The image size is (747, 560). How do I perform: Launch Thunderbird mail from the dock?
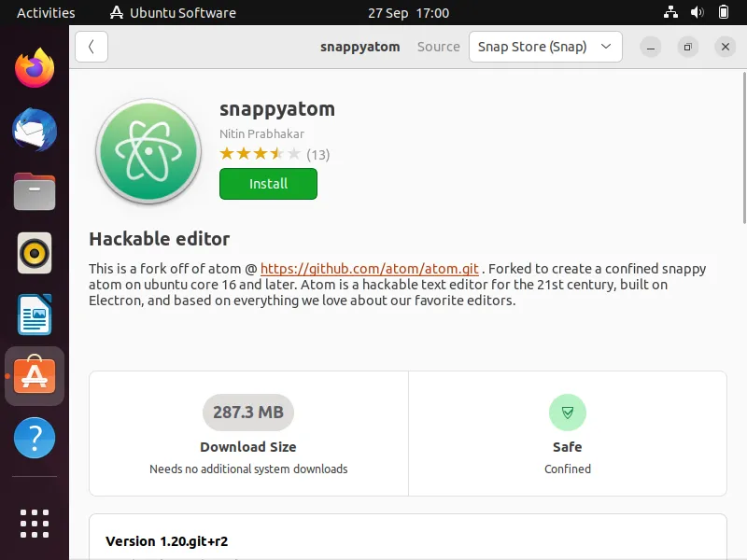click(x=35, y=130)
